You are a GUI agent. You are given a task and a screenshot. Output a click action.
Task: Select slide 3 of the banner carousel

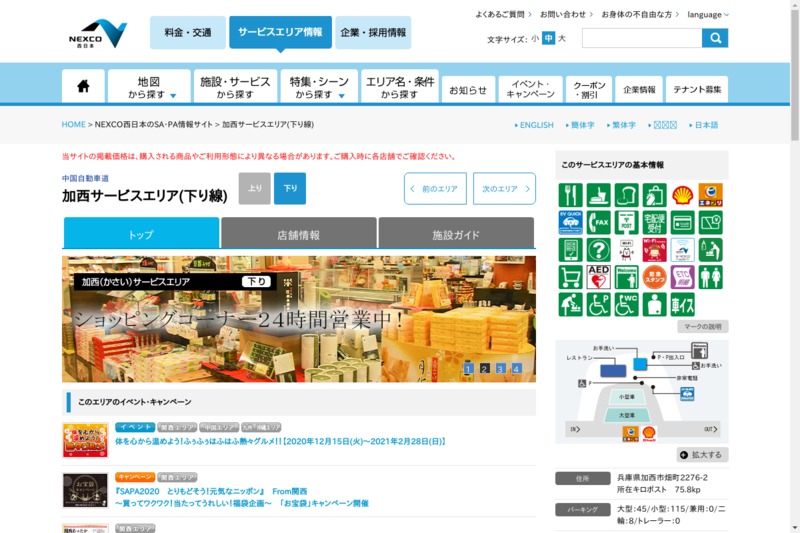[x=500, y=369]
